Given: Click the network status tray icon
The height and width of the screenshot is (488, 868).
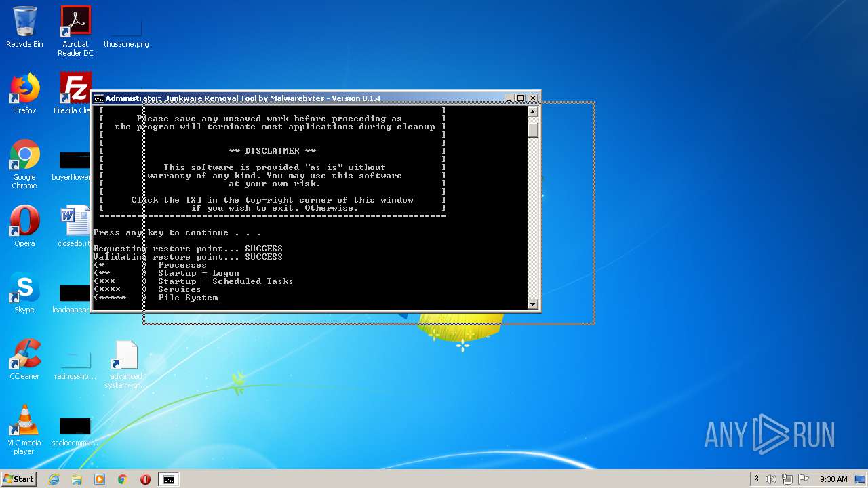Looking at the screenshot, I should point(787,479).
